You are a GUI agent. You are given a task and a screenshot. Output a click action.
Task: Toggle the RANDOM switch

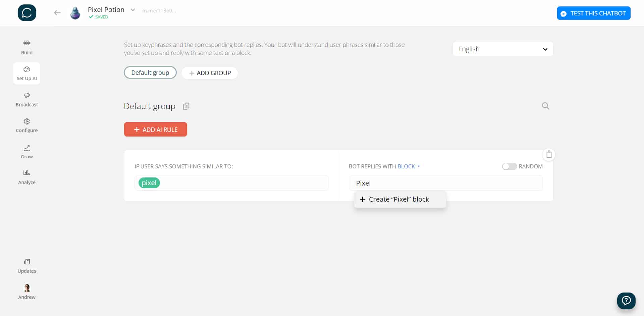pyautogui.click(x=509, y=166)
